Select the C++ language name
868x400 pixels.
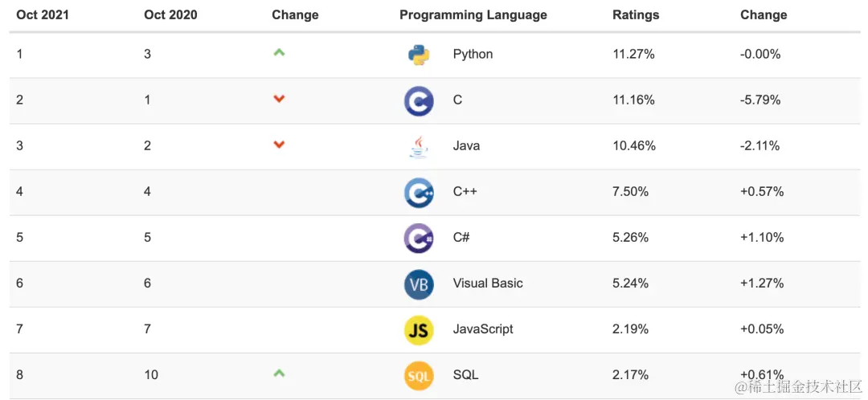click(x=465, y=192)
